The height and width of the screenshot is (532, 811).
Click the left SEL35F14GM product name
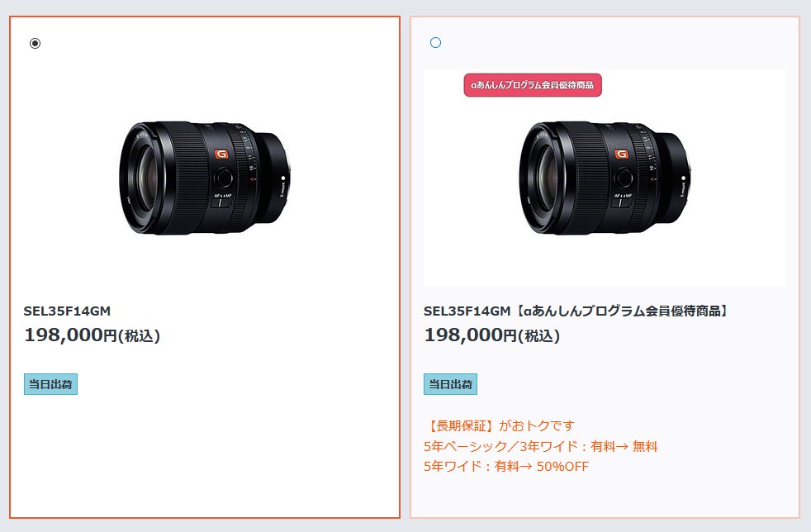pyautogui.click(x=67, y=311)
